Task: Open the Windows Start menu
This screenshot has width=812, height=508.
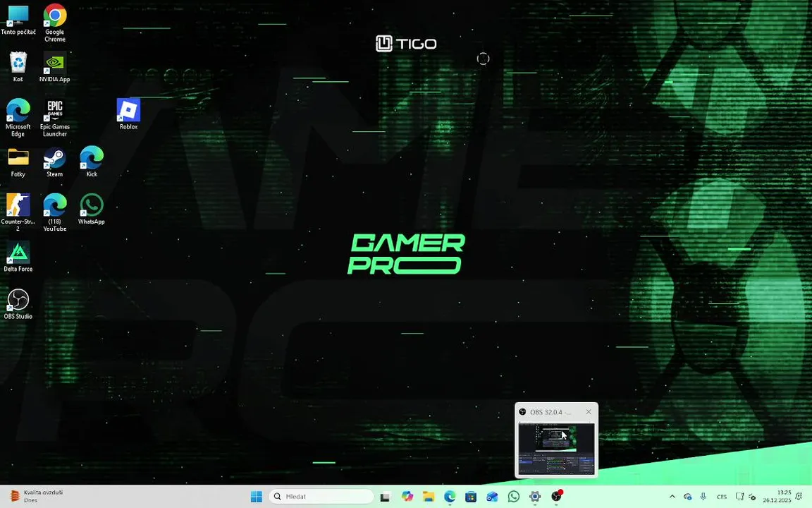Action: pos(257,497)
